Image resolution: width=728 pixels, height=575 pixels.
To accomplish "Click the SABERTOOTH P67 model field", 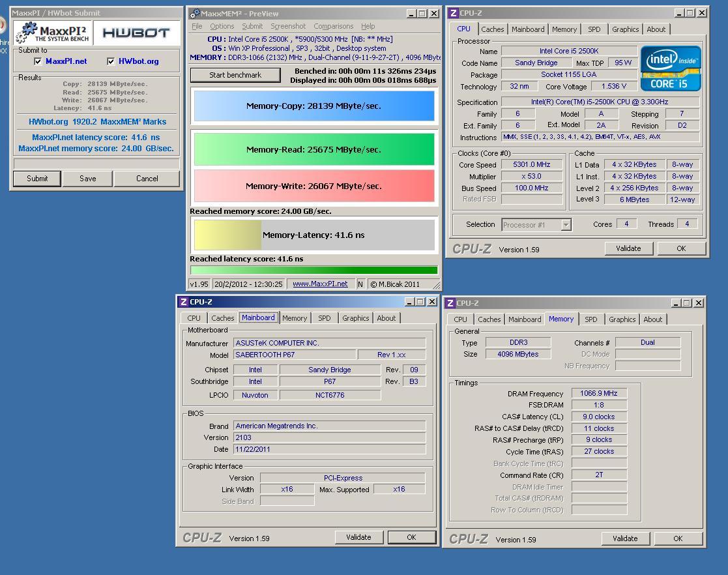I will (x=295, y=355).
